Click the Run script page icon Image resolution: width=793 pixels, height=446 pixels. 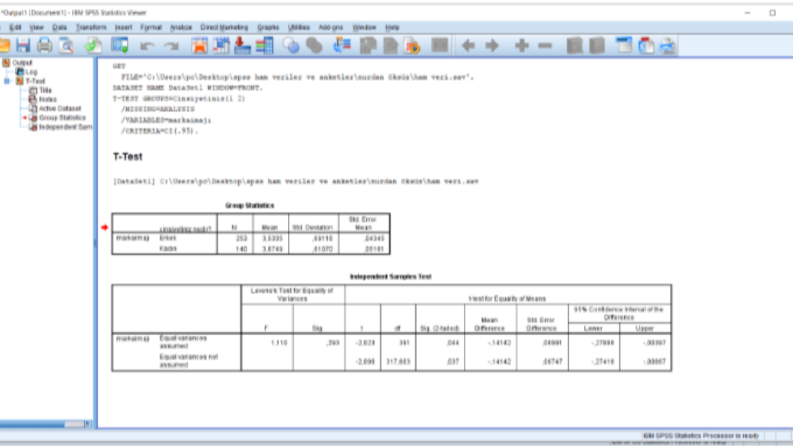[413, 46]
